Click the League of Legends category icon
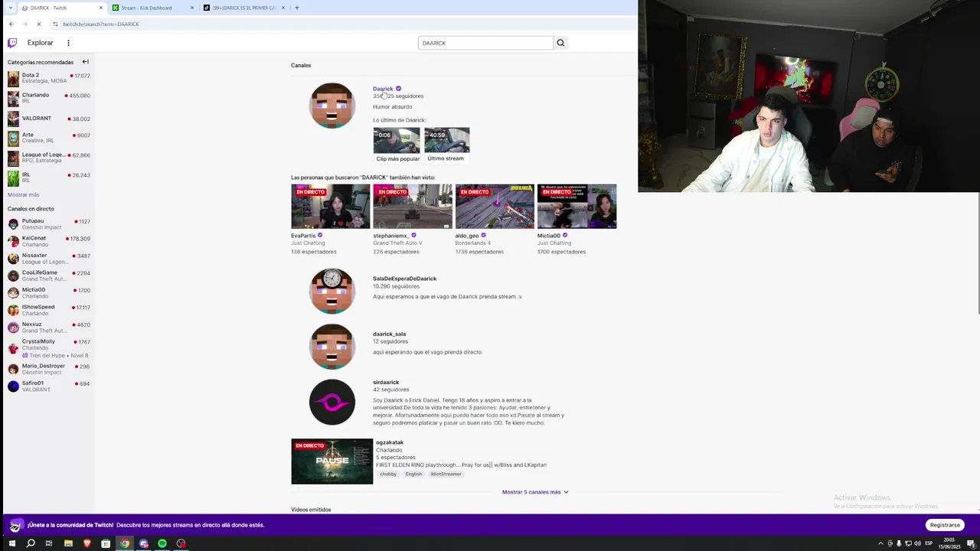Screen dimensions: 980x551 tap(13, 158)
